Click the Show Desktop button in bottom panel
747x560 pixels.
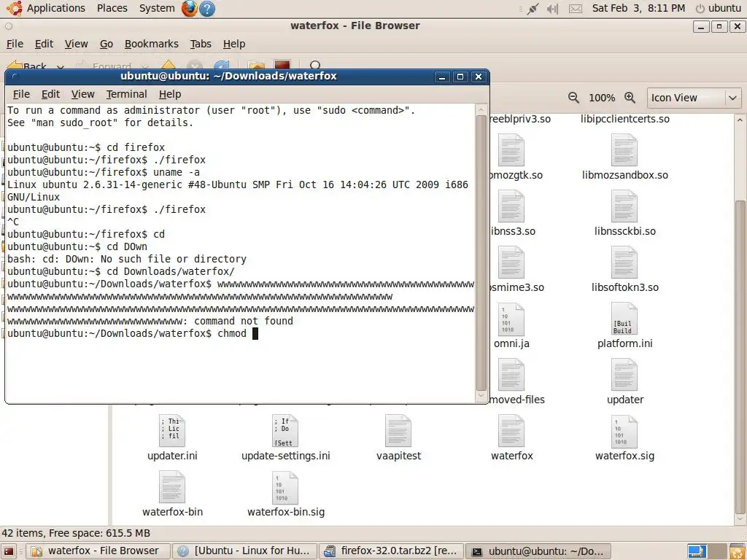(9, 551)
